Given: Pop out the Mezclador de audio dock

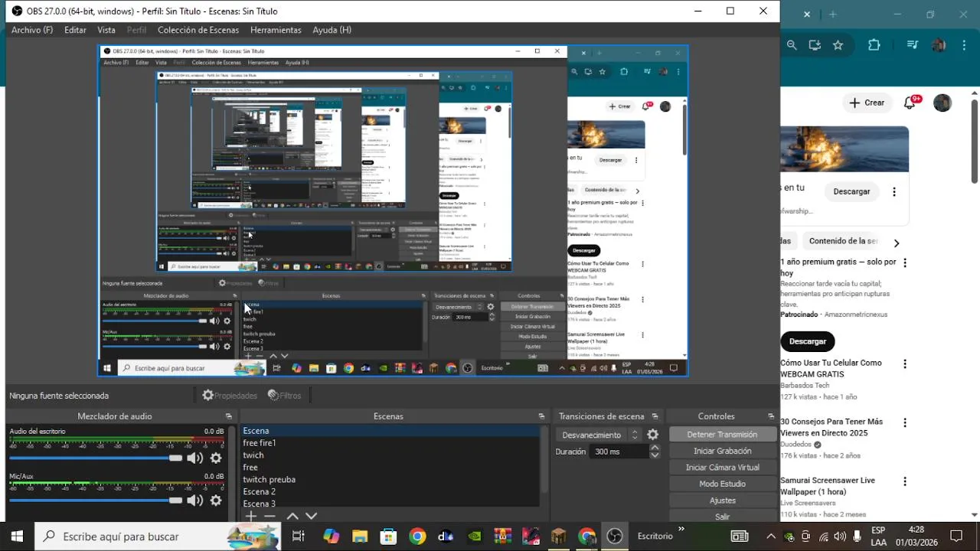Looking at the screenshot, I should click(x=228, y=416).
